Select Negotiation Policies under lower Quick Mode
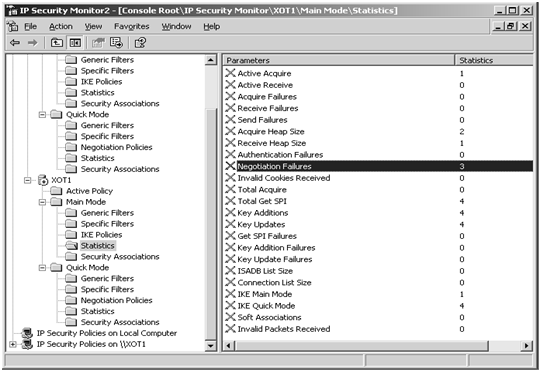This screenshot has height=372, width=541. 117,300
